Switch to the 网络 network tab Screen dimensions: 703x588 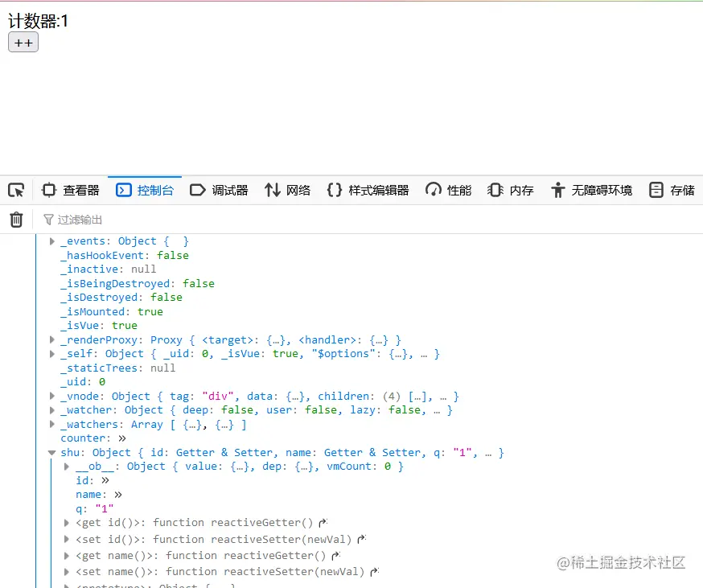click(287, 191)
